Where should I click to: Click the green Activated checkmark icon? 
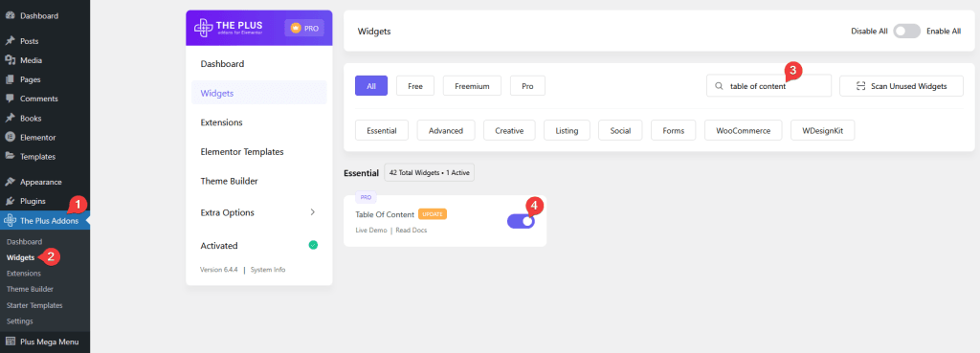click(313, 246)
